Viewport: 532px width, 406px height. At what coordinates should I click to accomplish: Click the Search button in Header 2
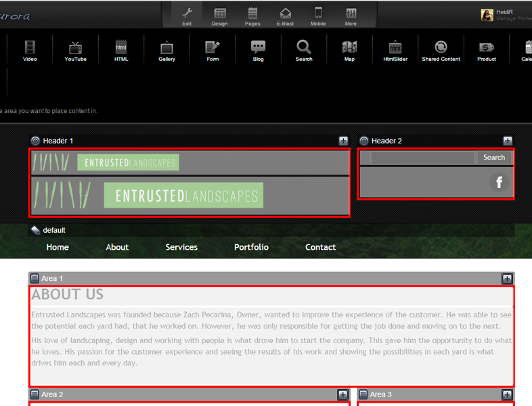494,158
